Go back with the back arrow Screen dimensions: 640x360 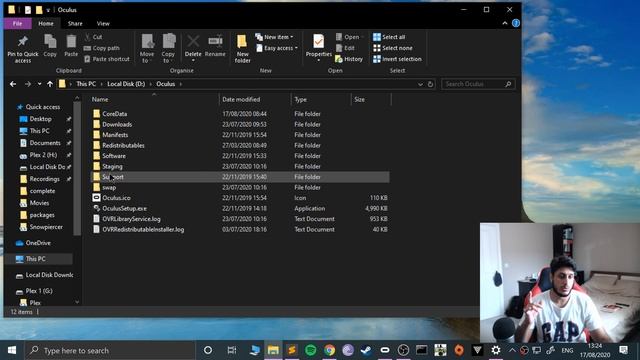click(x=13, y=84)
